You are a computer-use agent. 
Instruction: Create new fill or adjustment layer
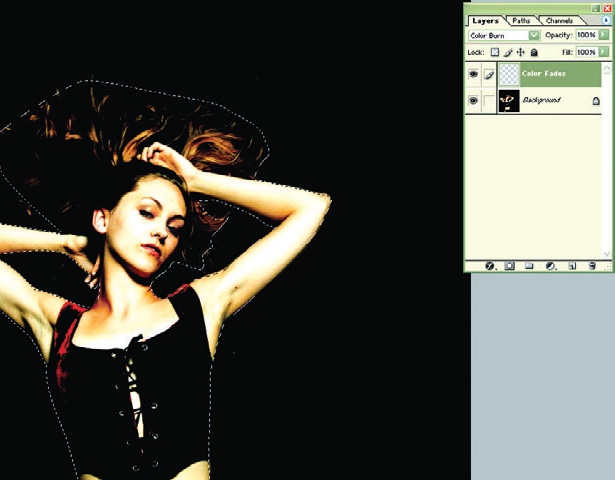(x=551, y=266)
